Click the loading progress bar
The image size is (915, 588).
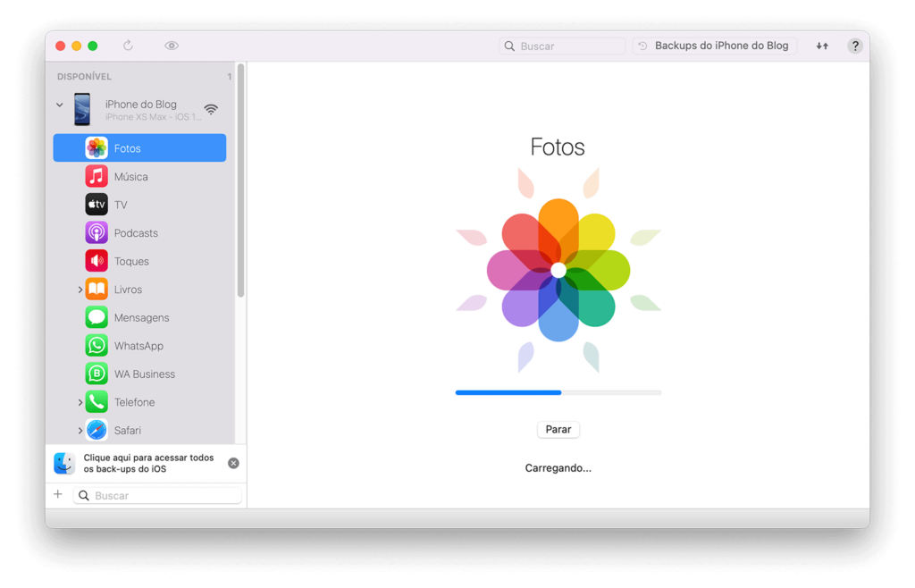tap(558, 392)
